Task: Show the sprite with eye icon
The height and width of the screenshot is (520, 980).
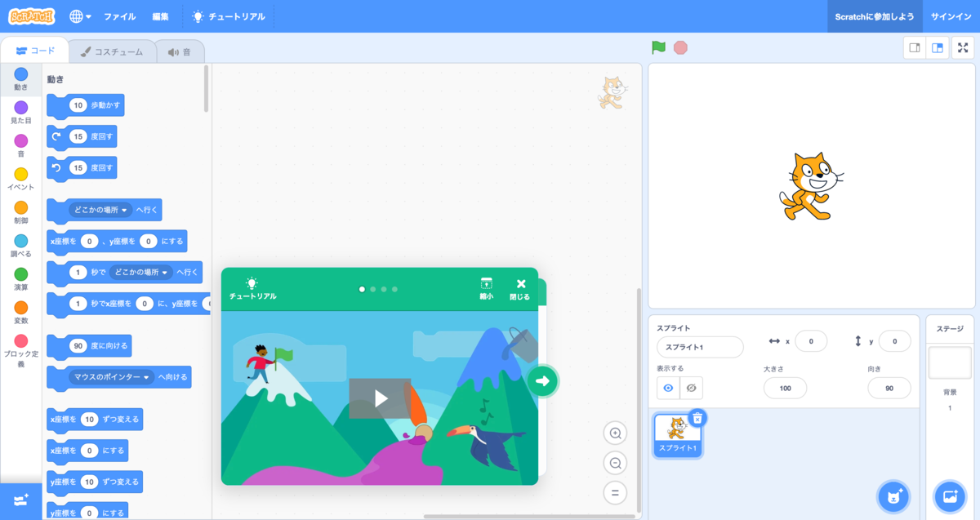Action: point(668,388)
